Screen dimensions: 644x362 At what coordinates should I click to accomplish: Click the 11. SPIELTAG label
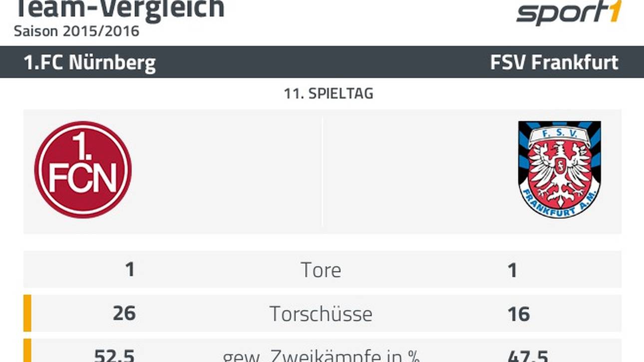tap(328, 94)
